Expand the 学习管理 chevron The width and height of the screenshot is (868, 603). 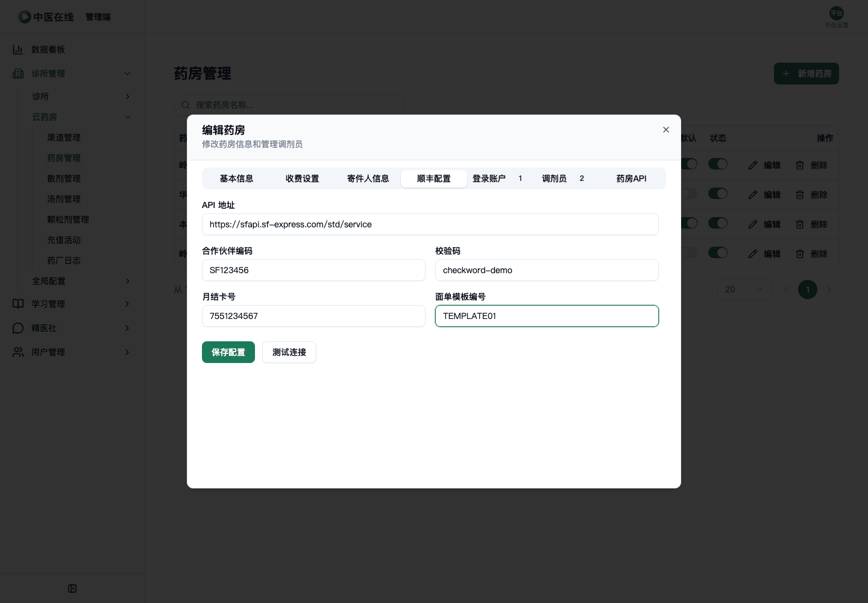coord(127,304)
